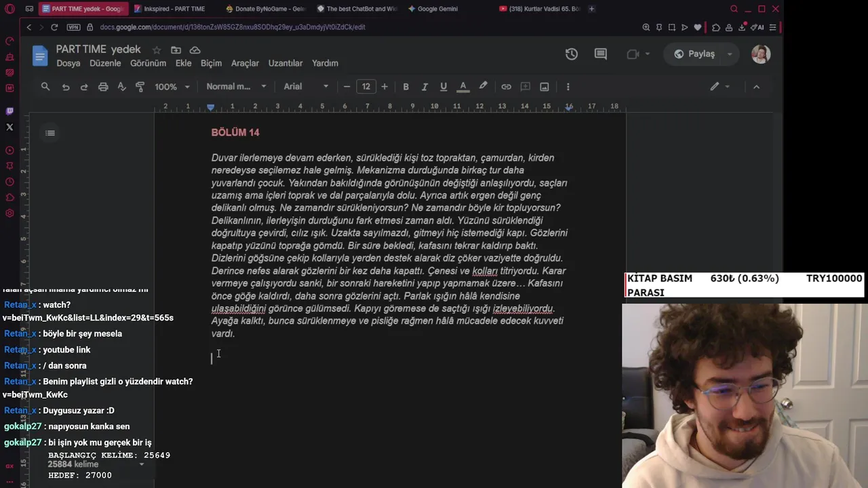Screen dimensions: 868x488
Task: Show the document outline panel
Action: 50,133
